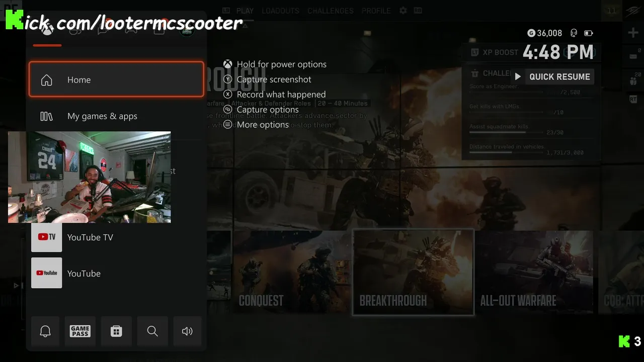Click the icon right of settings gear
Viewport: 644px width, 362px height.
point(418,11)
